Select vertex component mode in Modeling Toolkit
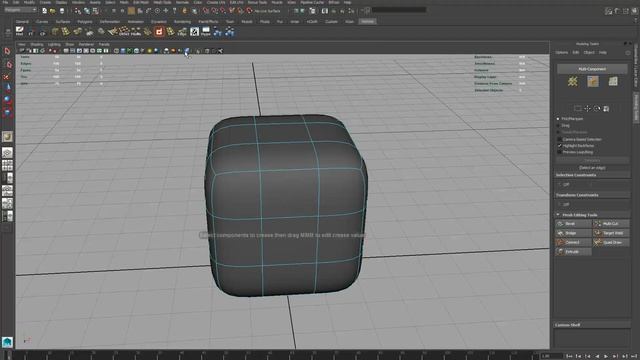640x360 pixels. (x=573, y=81)
